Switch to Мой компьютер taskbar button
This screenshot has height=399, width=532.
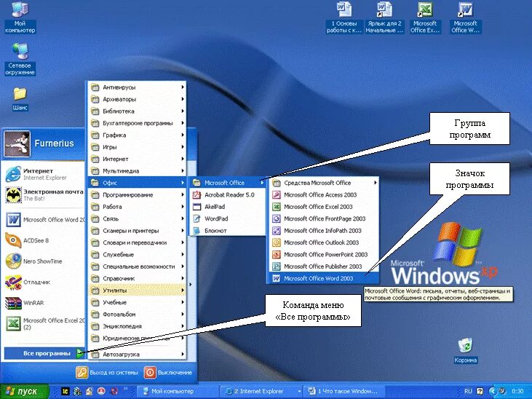click(x=178, y=391)
